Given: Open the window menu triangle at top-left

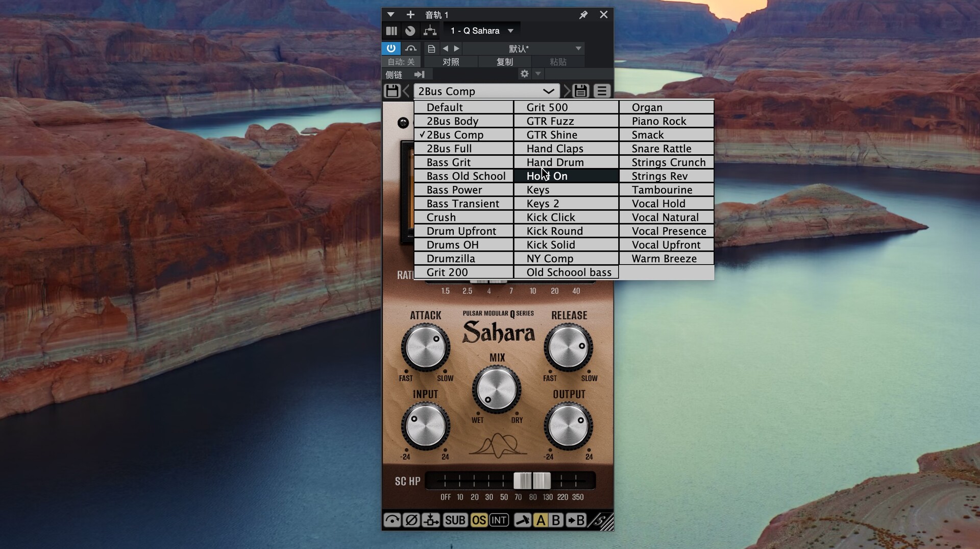Looking at the screenshot, I should [x=390, y=15].
